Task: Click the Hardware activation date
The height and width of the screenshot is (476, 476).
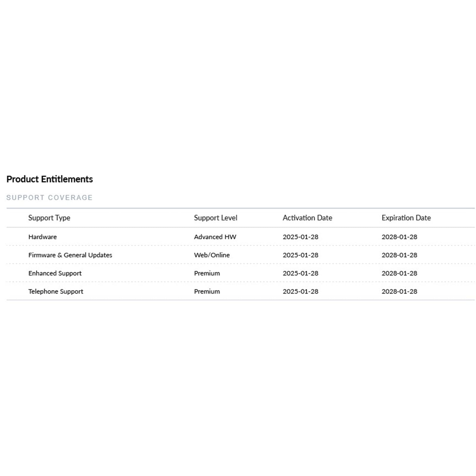Action: (300, 237)
